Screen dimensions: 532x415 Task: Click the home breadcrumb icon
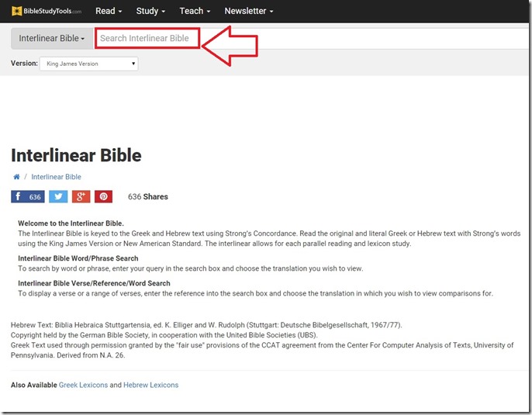[16, 177]
